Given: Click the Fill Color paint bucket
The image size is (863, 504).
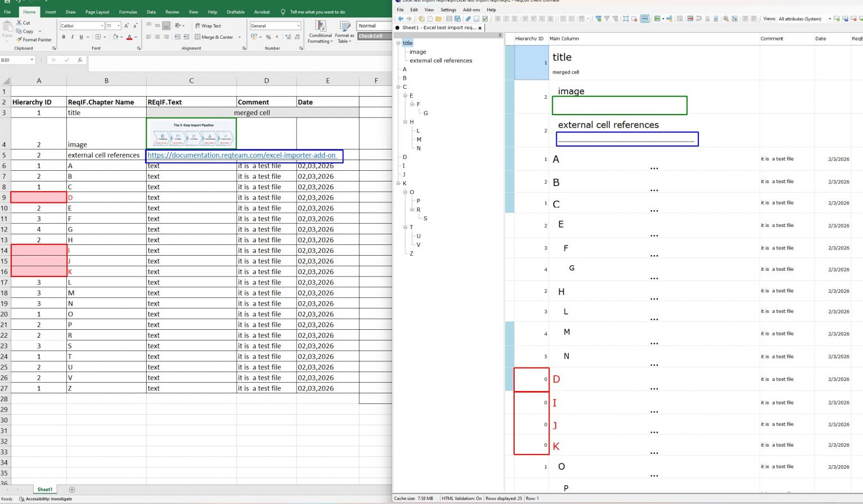Looking at the screenshot, I should pos(115,37).
